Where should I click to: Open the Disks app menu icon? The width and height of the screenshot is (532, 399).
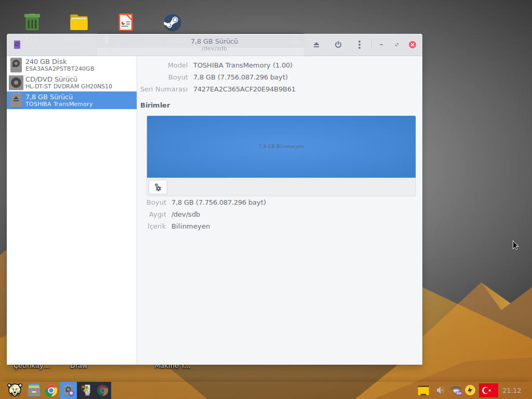(x=17, y=45)
